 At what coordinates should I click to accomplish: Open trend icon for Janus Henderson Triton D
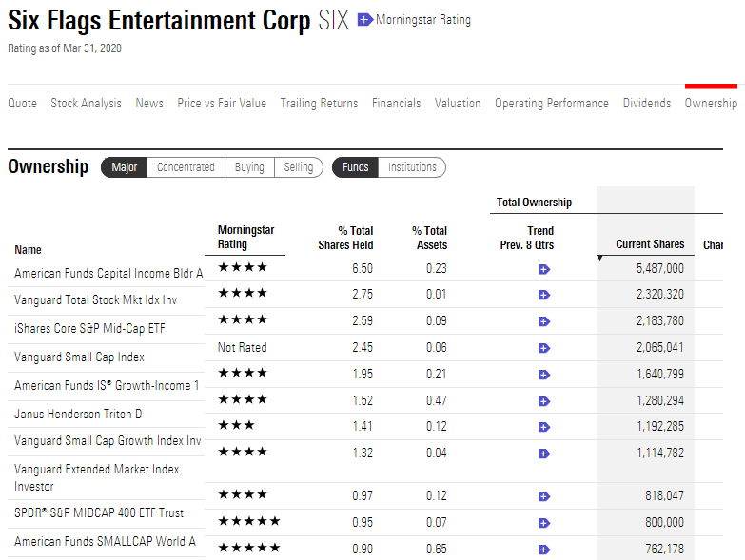point(544,401)
